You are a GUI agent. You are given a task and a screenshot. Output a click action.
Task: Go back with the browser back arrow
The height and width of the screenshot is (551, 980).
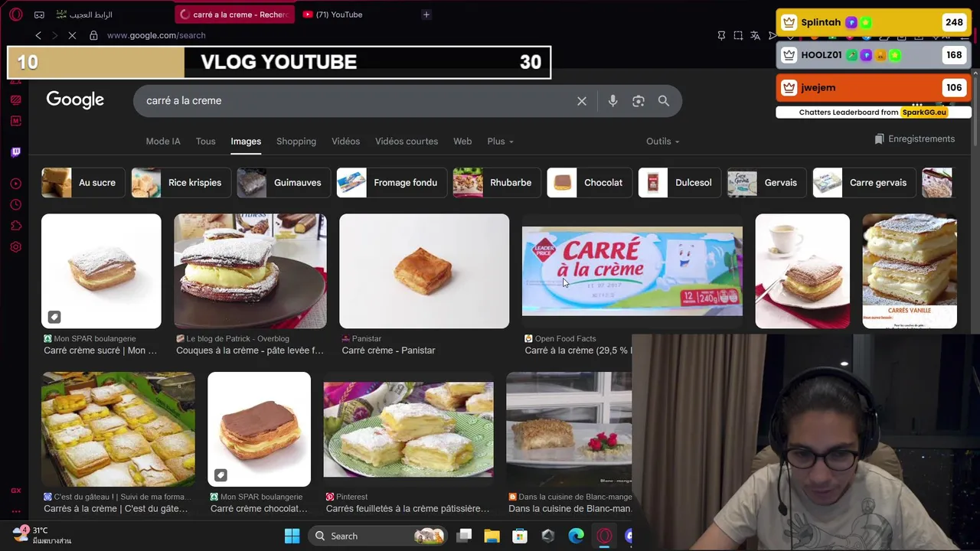pos(38,35)
